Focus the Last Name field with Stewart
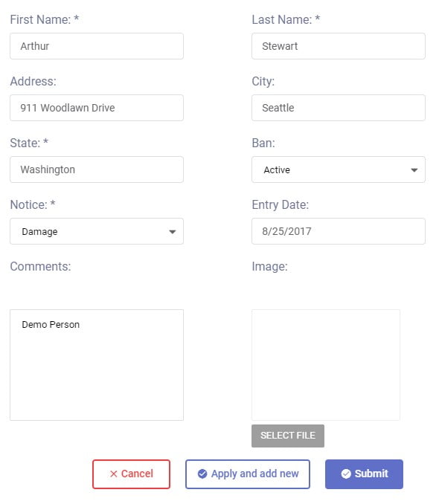The image size is (439, 504). point(339,46)
